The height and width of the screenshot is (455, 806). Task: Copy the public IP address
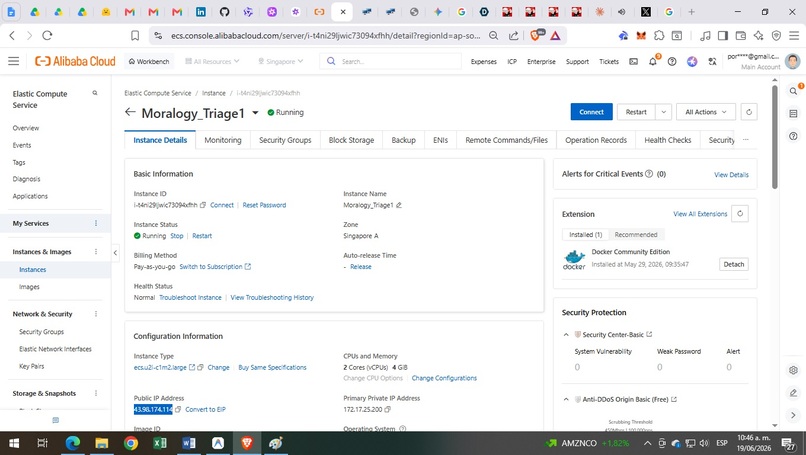pyautogui.click(x=178, y=410)
